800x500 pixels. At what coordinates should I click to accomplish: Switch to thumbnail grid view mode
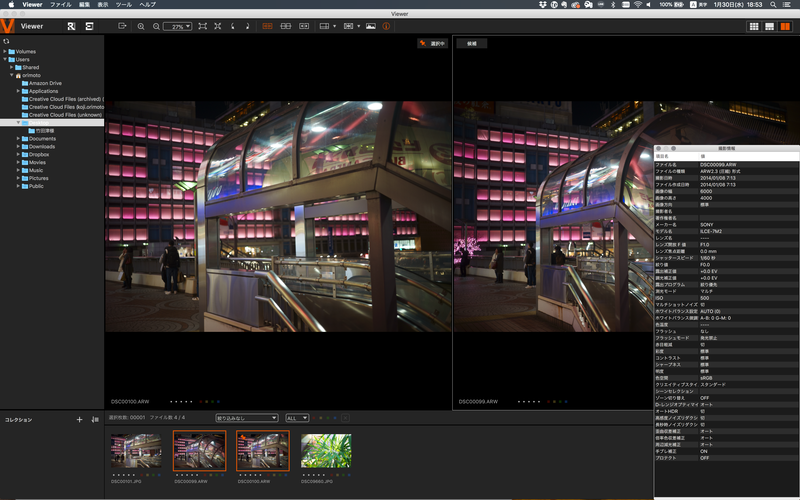coord(754,27)
